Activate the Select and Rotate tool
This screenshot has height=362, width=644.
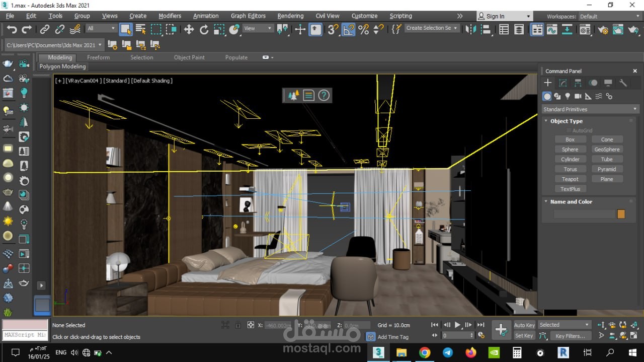pyautogui.click(x=204, y=29)
